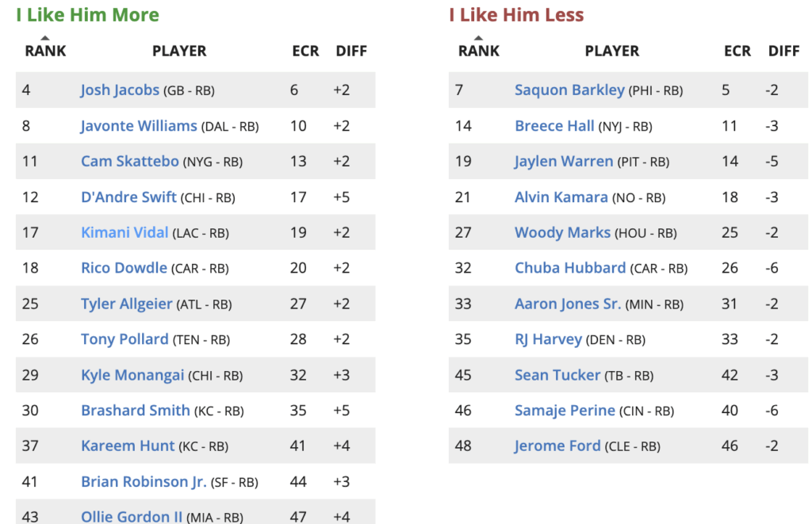The height and width of the screenshot is (524, 812).
Task: Click Rico Dowdle's name
Action: tap(124, 268)
